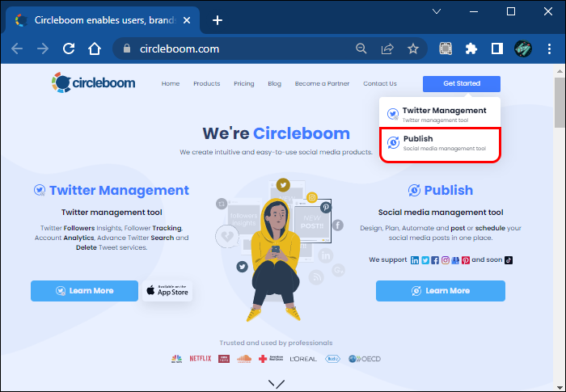
Task: Open the tab search chevron
Action: click(437, 11)
